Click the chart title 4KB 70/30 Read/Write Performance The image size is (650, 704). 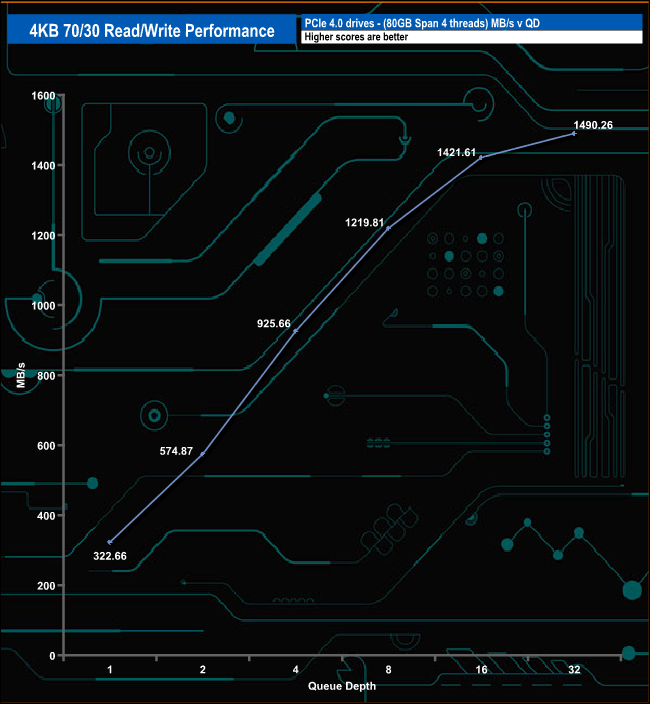coord(152,31)
